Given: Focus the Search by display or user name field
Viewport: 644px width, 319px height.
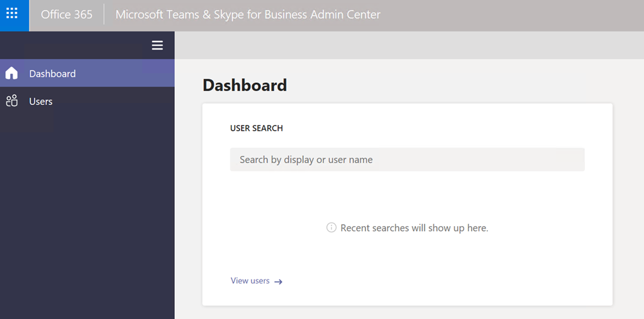Looking at the screenshot, I should tap(407, 159).
